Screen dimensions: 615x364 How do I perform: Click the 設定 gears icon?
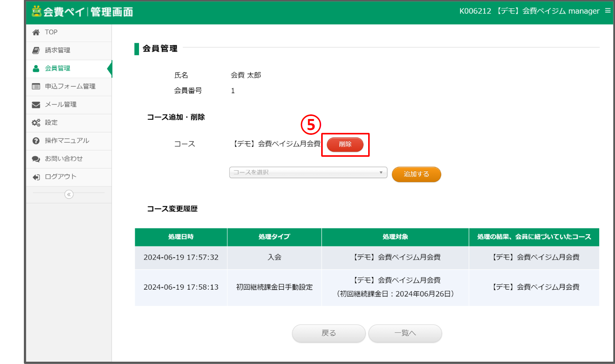36,123
